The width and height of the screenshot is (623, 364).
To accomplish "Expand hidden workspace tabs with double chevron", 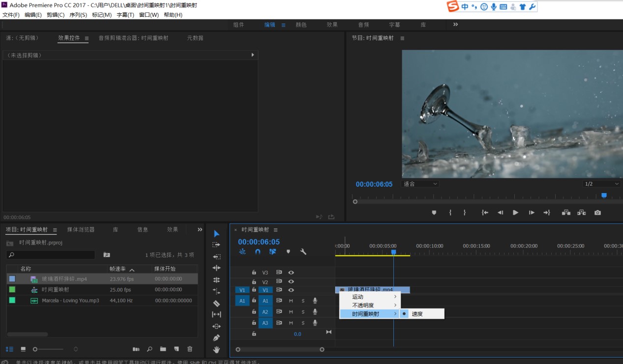I will [455, 25].
